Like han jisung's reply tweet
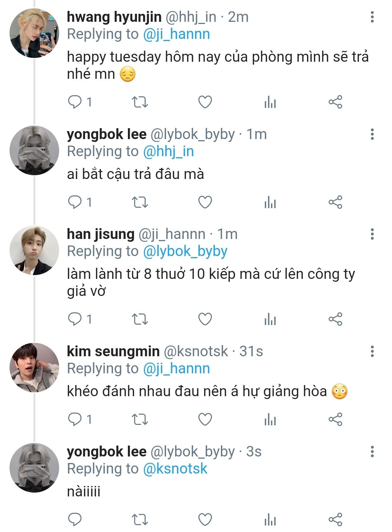Screen dimensions: 392x532 205,319
